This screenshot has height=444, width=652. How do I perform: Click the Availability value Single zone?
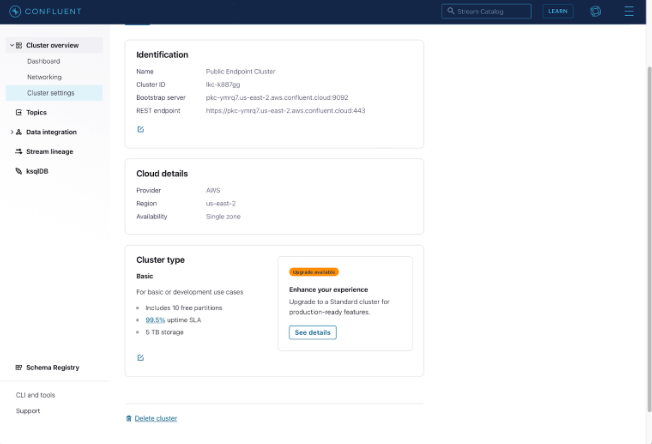point(223,217)
